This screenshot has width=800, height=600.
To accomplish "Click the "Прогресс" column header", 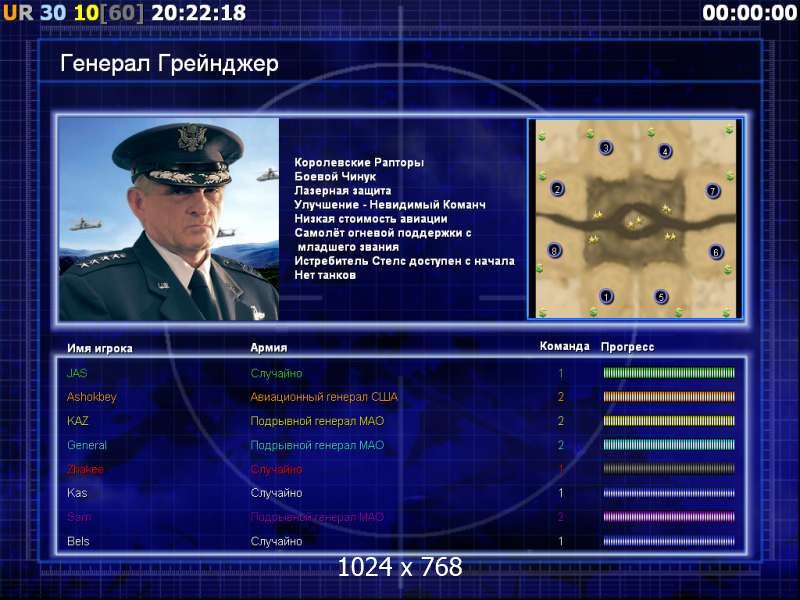I will click(628, 347).
